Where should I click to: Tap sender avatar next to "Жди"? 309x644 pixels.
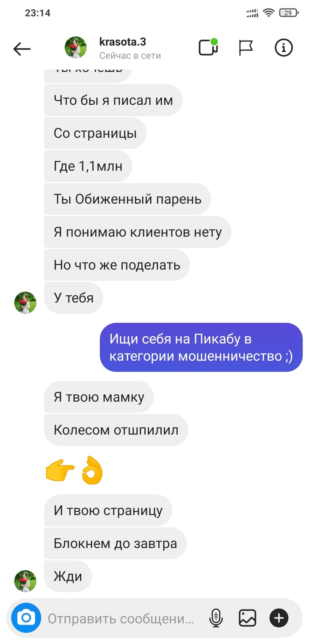click(26, 581)
